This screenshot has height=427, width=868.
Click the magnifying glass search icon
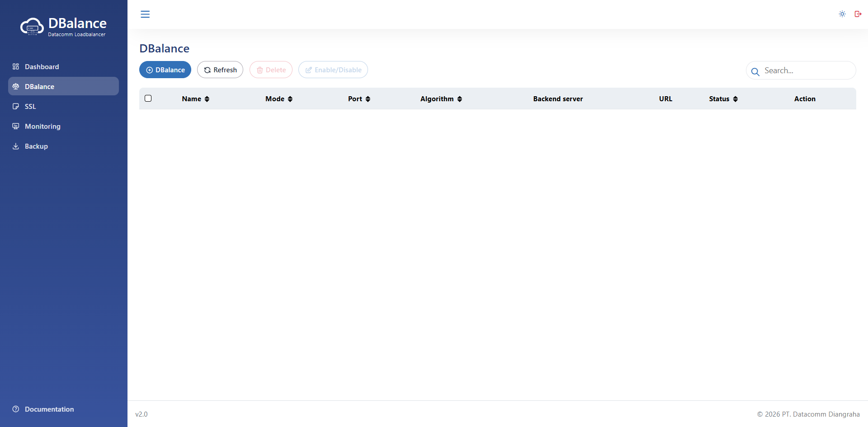[x=755, y=71]
